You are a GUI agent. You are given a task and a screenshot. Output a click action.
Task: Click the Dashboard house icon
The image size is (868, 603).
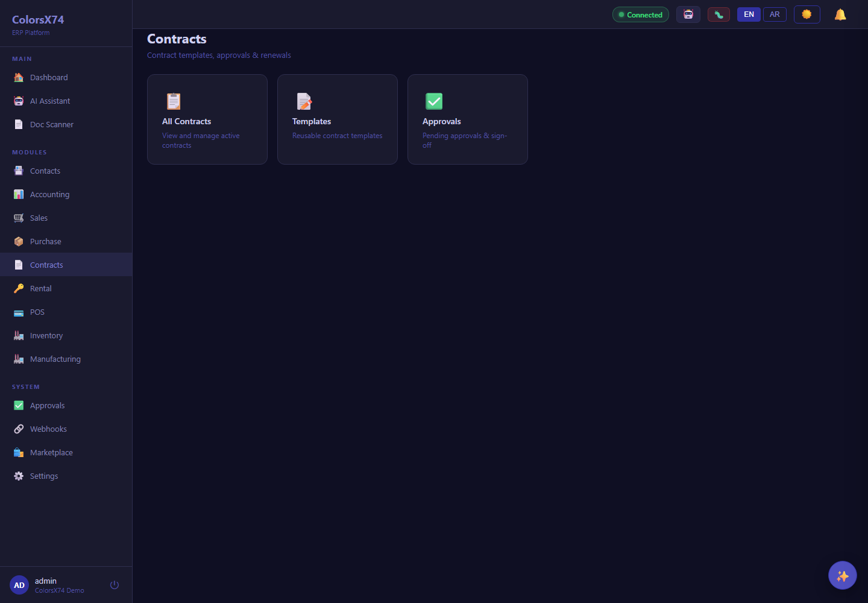click(x=19, y=77)
